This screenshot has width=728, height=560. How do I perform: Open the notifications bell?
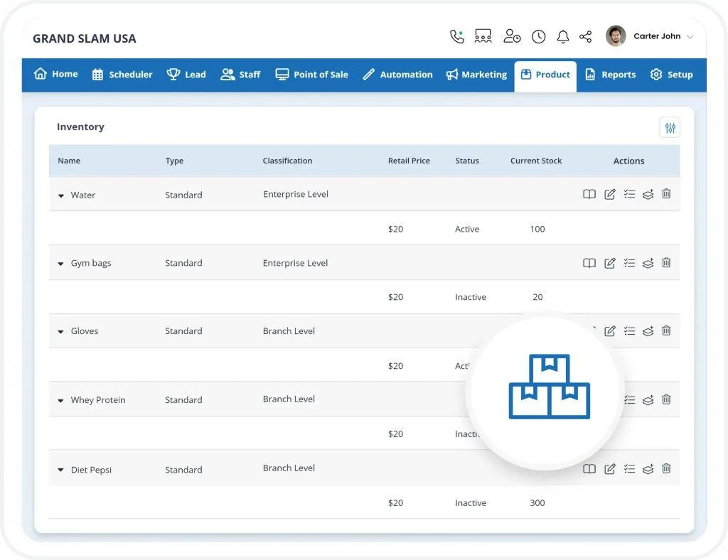563,37
